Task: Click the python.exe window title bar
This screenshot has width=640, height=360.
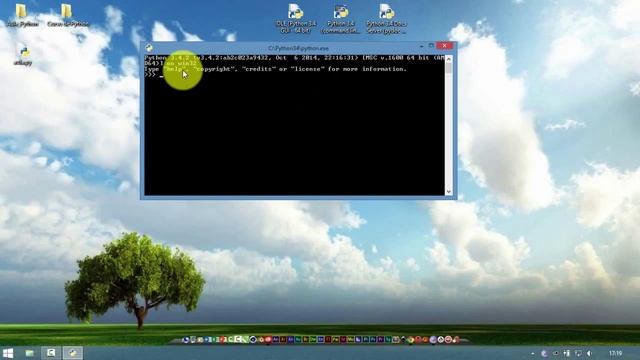Action: pyautogui.click(x=298, y=48)
